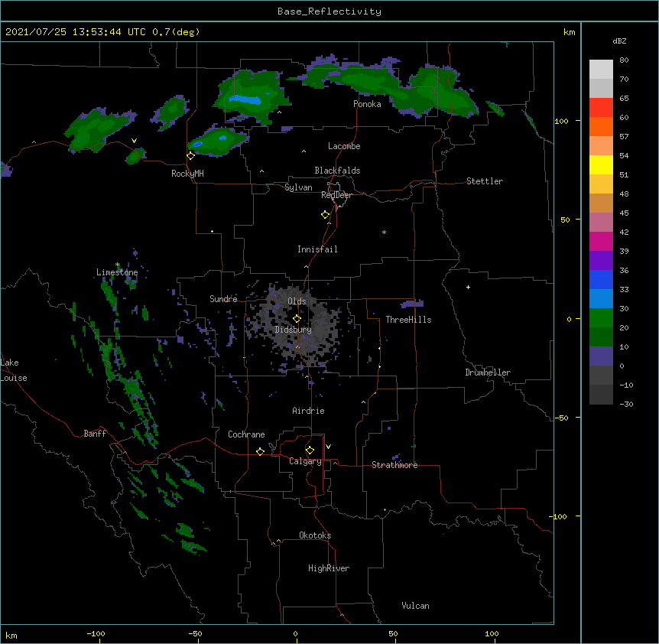
Task: Click the RockyMH label
Action: pyautogui.click(x=187, y=174)
